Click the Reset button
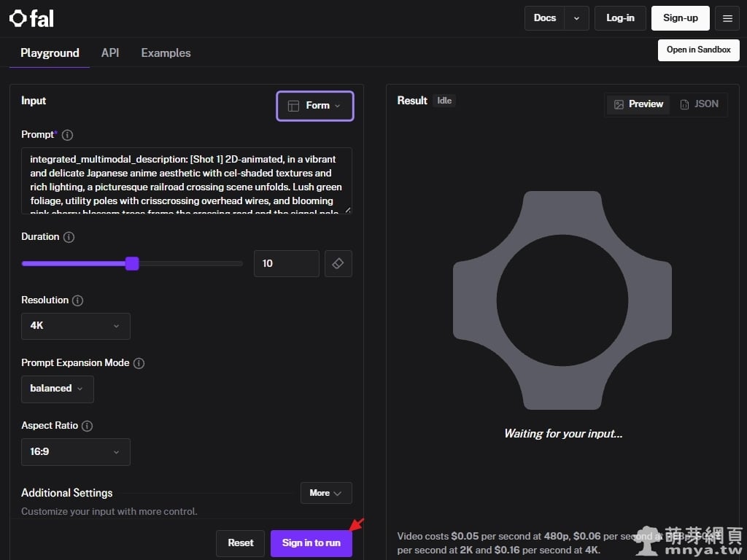Viewport: 747px width, 560px height. [240, 543]
